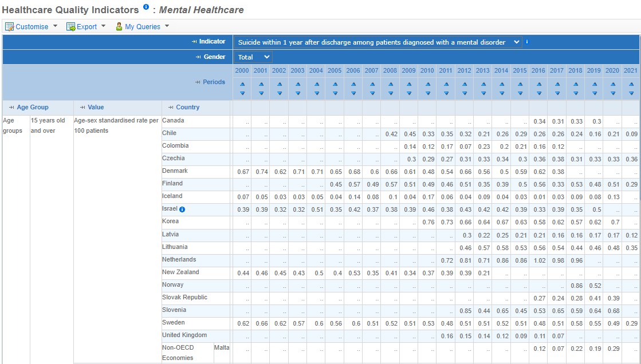Click the Country dimension header link
This screenshot has width=641, height=364.
[188, 107]
